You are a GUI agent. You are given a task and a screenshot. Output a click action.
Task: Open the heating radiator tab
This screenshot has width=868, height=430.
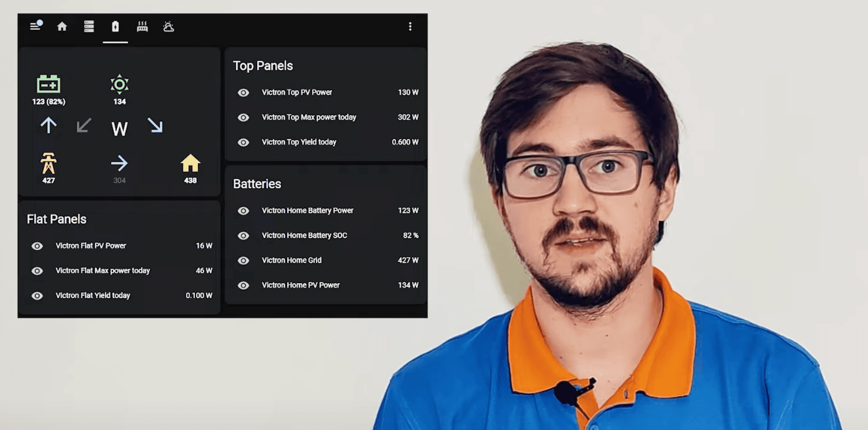[142, 26]
